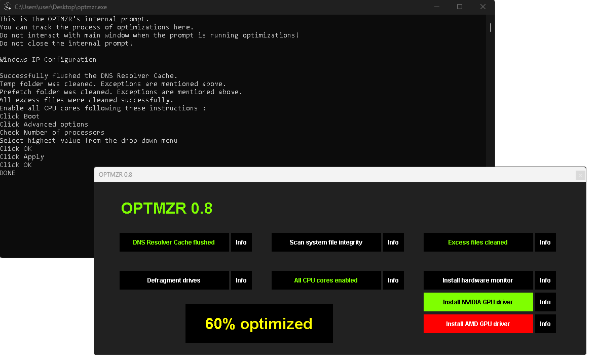Click the OPTMZR 0.8 green heading
Viewport: 597px width, 364px height.
pyautogui.click(x=167, y=209)
